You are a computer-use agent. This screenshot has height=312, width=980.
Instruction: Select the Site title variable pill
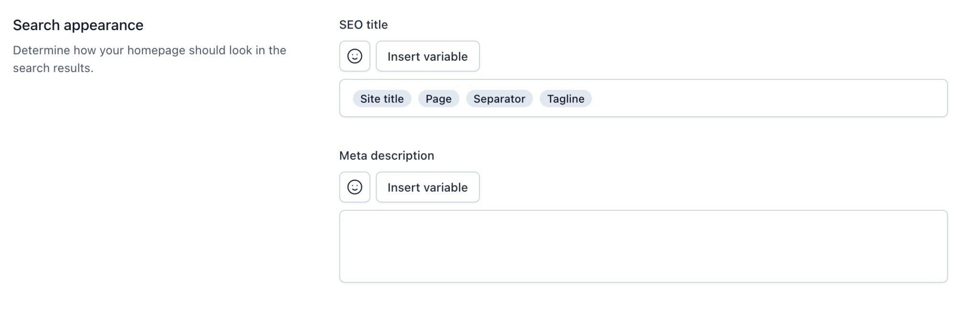[x=381, y=98]
